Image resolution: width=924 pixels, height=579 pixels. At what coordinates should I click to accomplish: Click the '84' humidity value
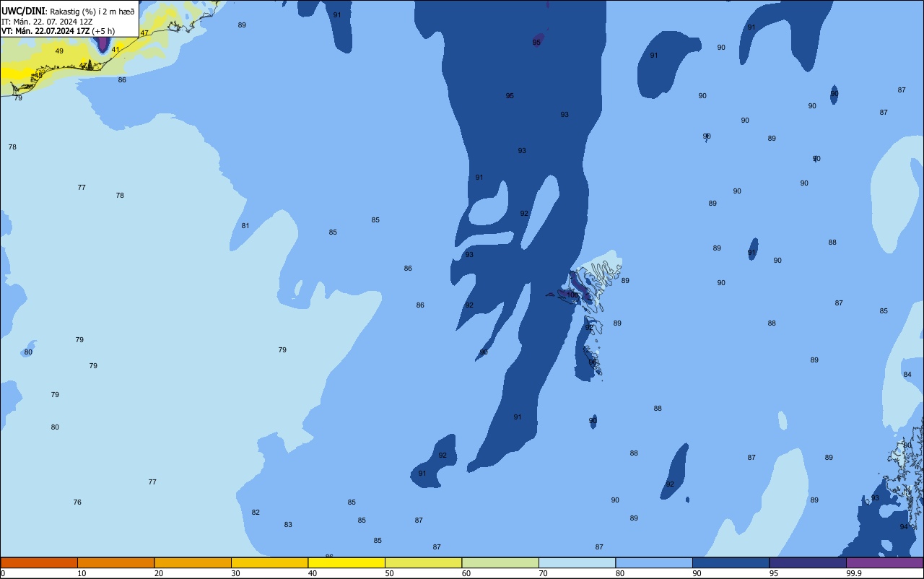click(x=907, y=375)
